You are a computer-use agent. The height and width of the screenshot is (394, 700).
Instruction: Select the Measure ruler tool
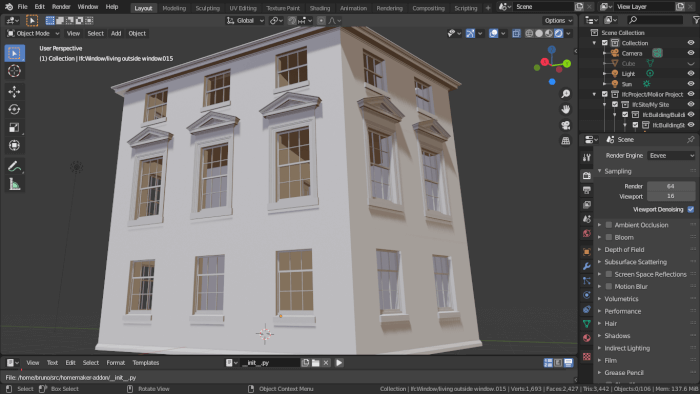tap(14, 184)
